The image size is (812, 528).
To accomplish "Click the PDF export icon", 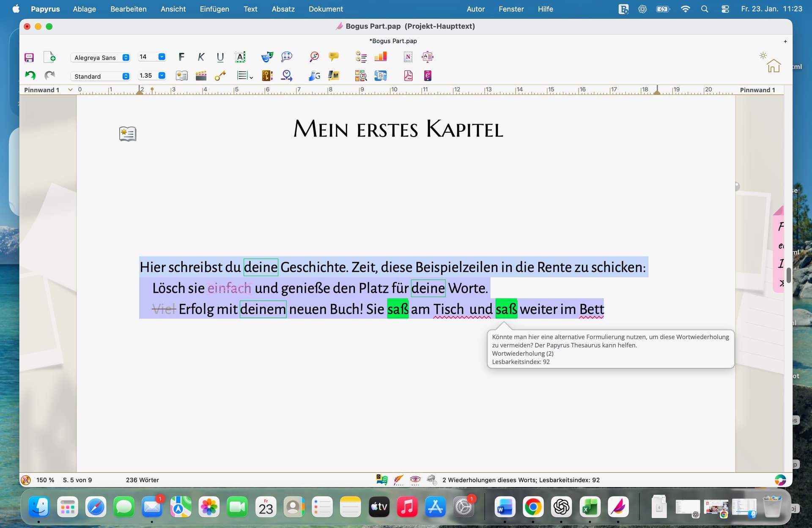I will pyautogui.click(x=408, y=76).
